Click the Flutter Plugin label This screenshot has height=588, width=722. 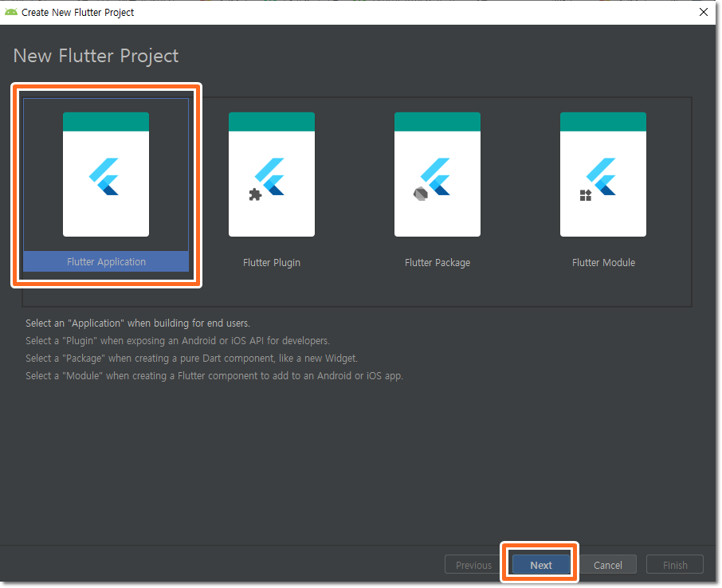pyautogui.click(x=272, y=262)
